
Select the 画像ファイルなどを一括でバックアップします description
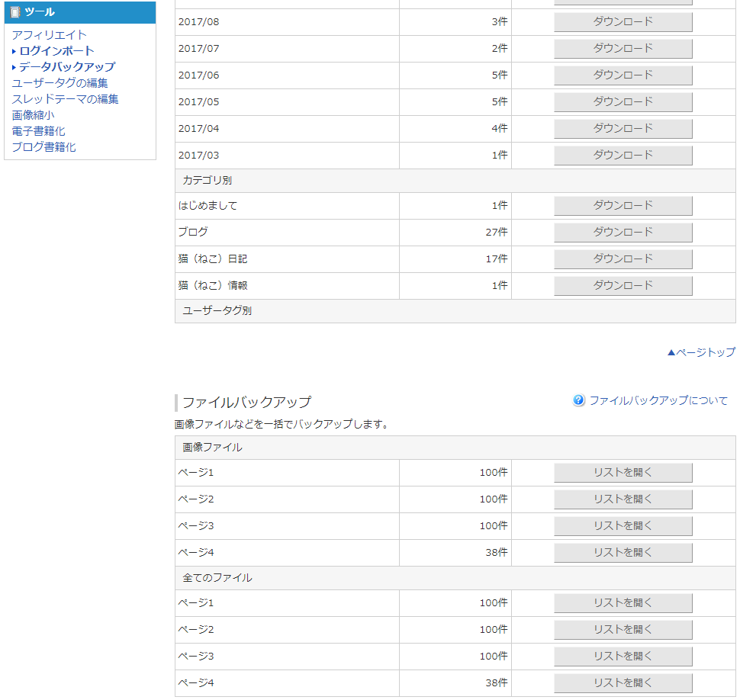click(282, 425)
